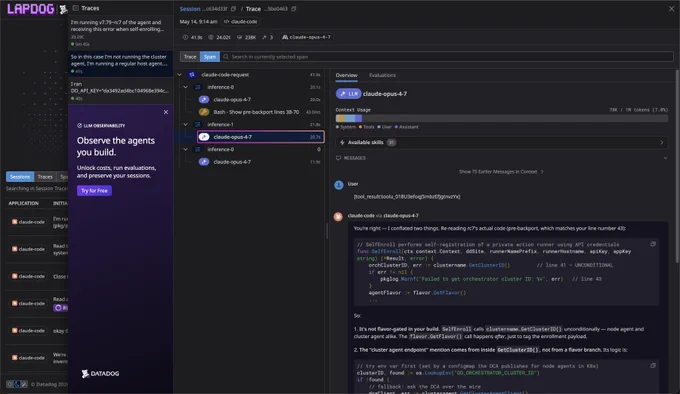680x394 pixels.
Task: Open the Session breadcrumb link
Action: click(190, 9)
